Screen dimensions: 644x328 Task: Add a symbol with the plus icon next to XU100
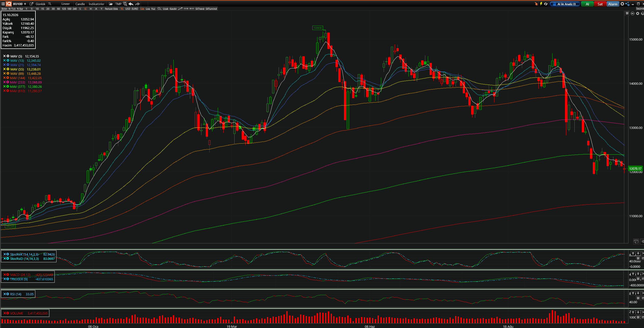(25, 4)
